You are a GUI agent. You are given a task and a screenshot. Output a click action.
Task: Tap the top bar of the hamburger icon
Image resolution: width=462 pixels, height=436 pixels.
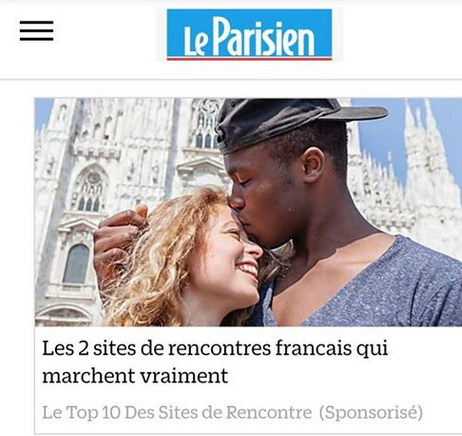point(36,22)
